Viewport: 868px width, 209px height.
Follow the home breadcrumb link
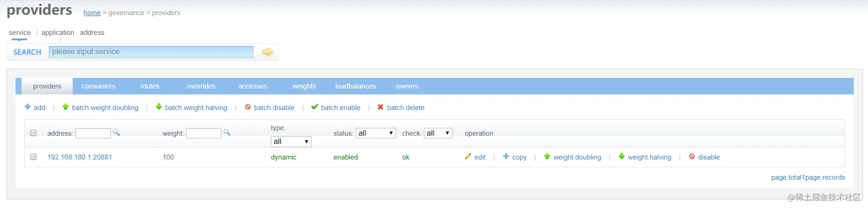point(92,13)
